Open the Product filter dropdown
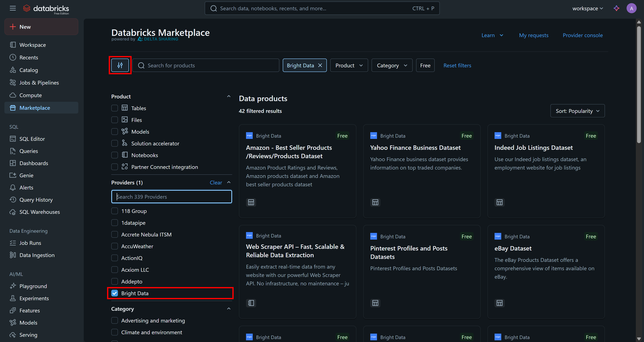Viewport: 644px width, 342px height. [x=349, y=65]
